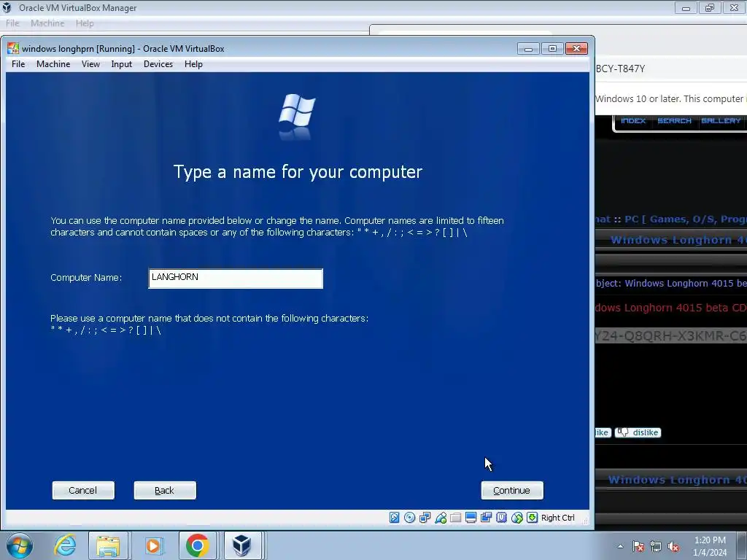Open the Devices menu
The width and height of the screenshot is (747, 560).
[x=158, y=64]
